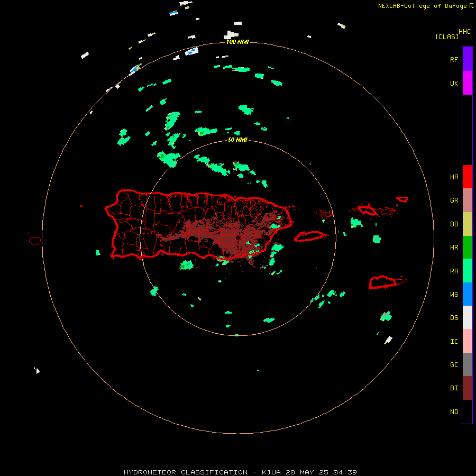Click the UK legend label
476x476 pixels.
pyautogui.click(x=454, y=83)
